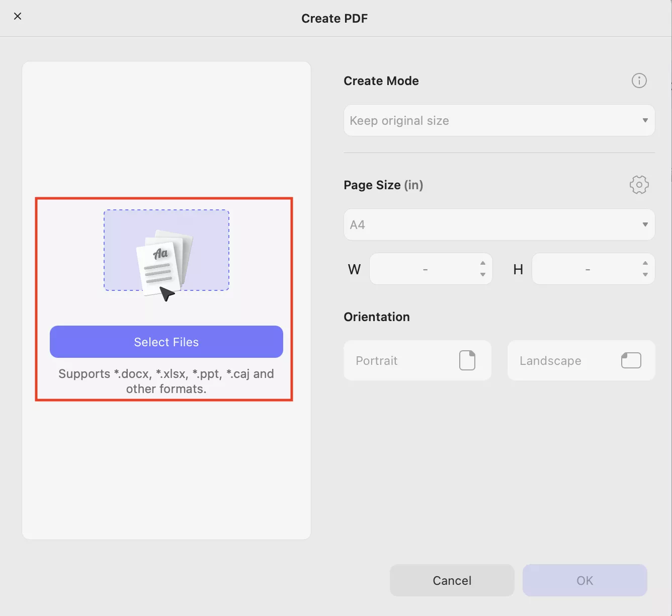
Task: Select Portrait orientation
Action: click(397, 360)
